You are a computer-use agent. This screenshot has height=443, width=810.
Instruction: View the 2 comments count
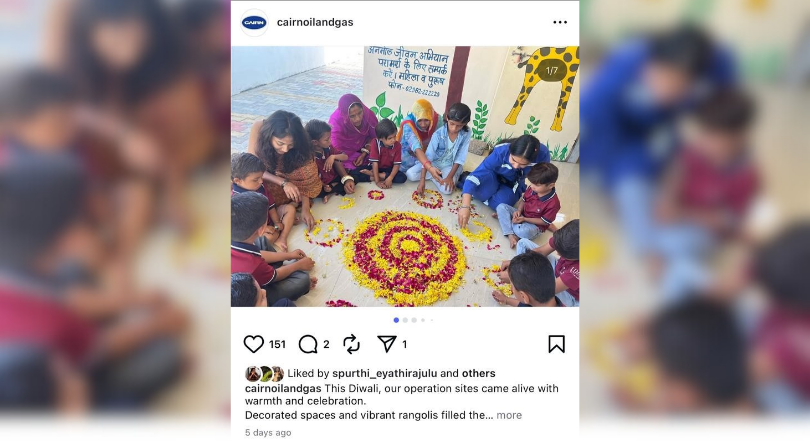[x=326, y=344]
